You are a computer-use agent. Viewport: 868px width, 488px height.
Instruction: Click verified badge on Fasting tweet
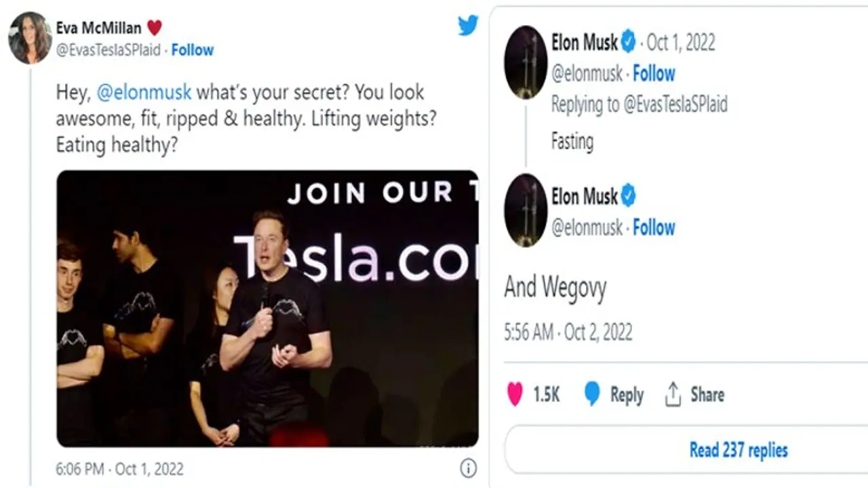click(x=629, y=43)
